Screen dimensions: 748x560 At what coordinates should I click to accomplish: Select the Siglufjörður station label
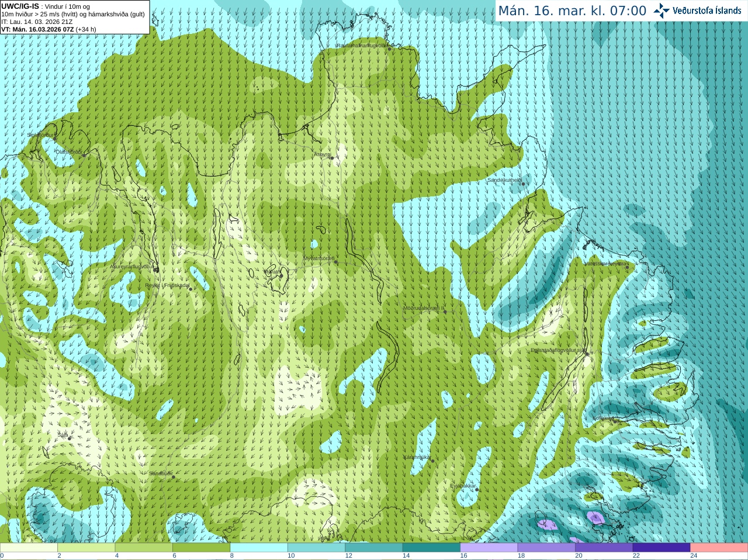pos(40,135)
